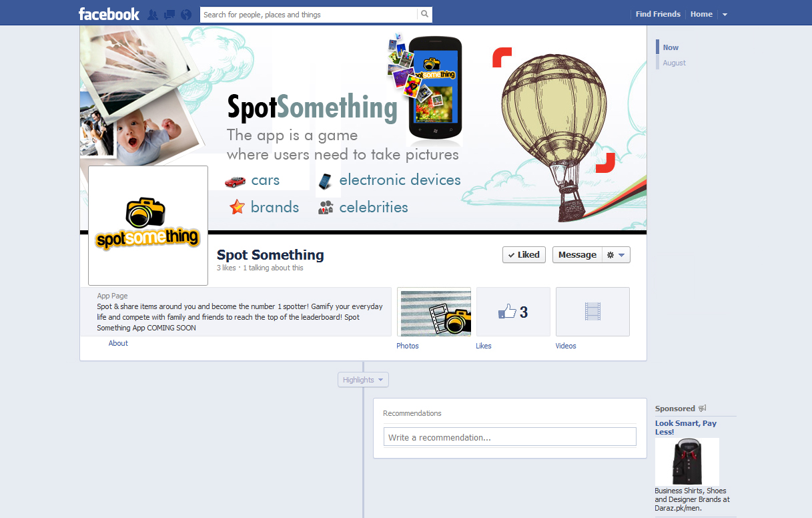
Task: Jump to August in timeline navigator
Action: tap(674, 63)
